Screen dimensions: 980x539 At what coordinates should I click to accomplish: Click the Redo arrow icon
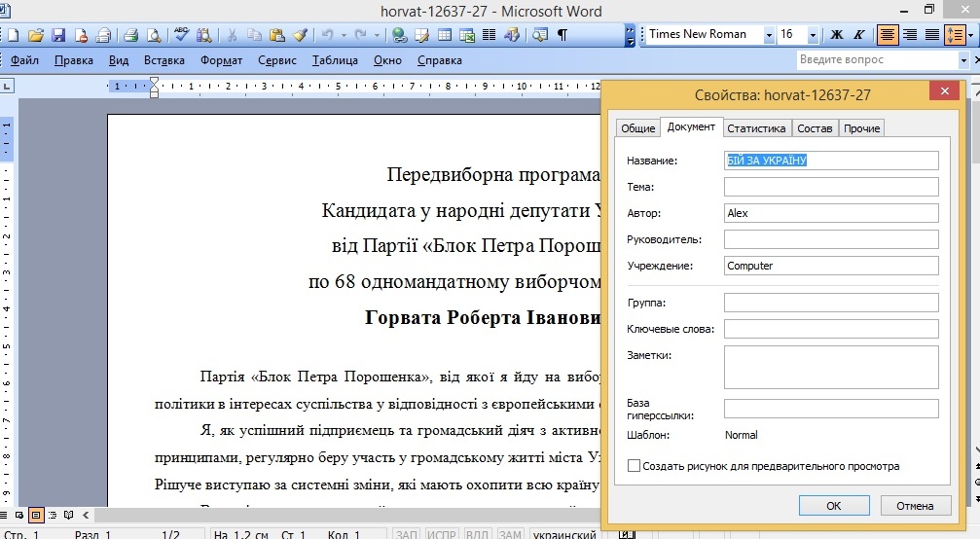pos(361,35)
